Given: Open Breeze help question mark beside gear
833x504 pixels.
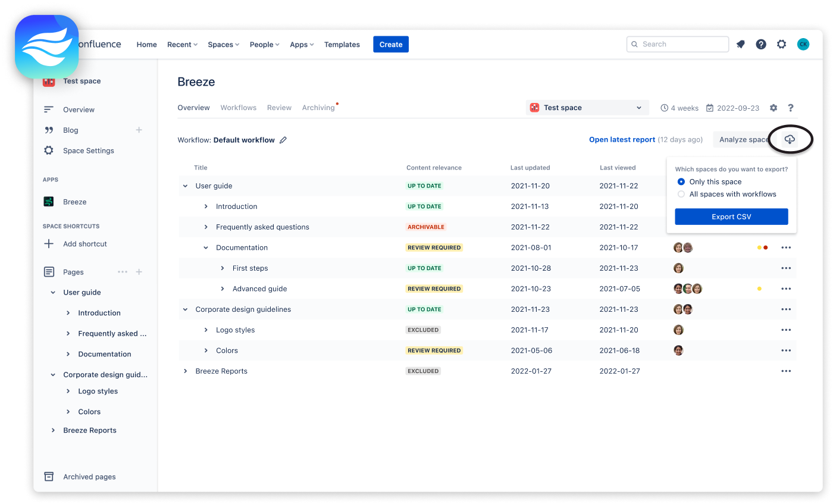Looking at the screenshot, I should click(x=791, y=108).
